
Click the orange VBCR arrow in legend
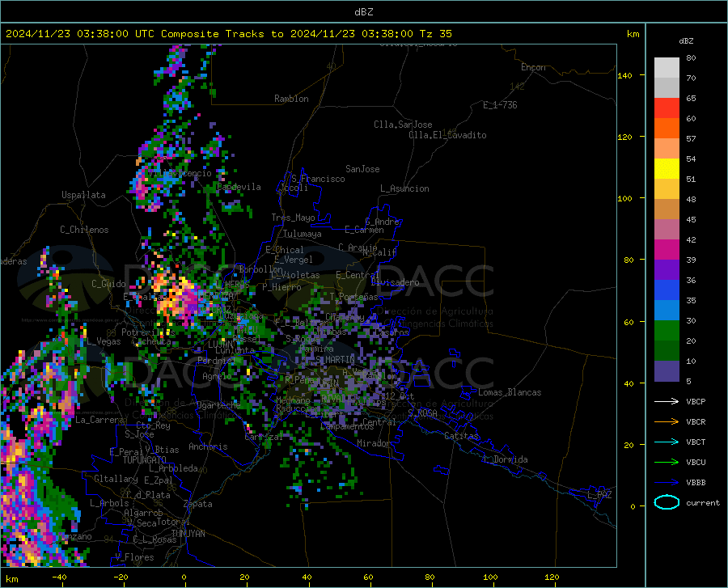point(667,421)
